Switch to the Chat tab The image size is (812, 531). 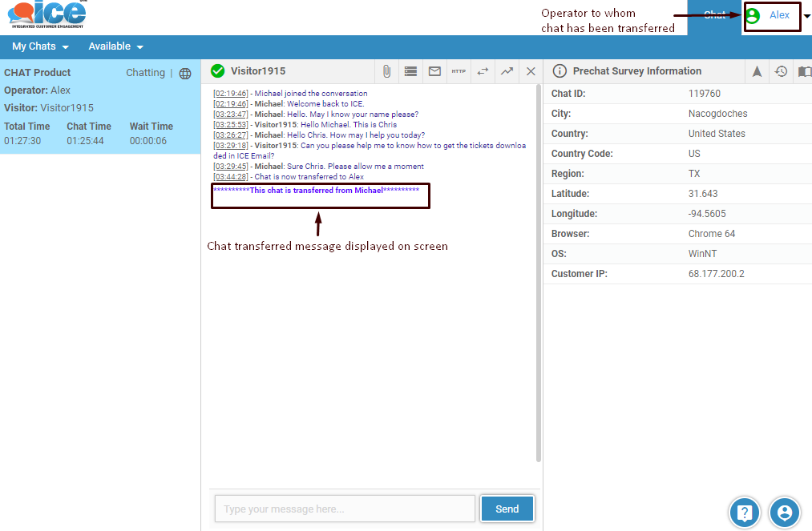coord(714,15)
